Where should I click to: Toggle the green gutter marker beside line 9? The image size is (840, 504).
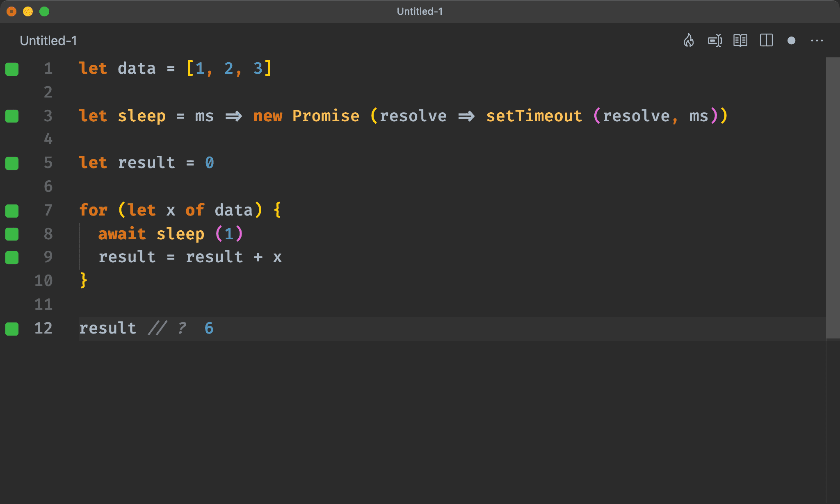click(12, 258)
